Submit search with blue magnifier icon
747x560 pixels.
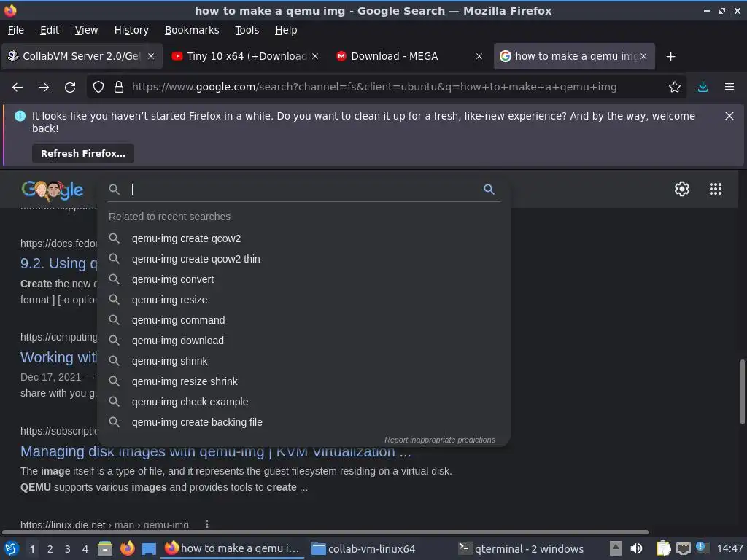(489, 189)
